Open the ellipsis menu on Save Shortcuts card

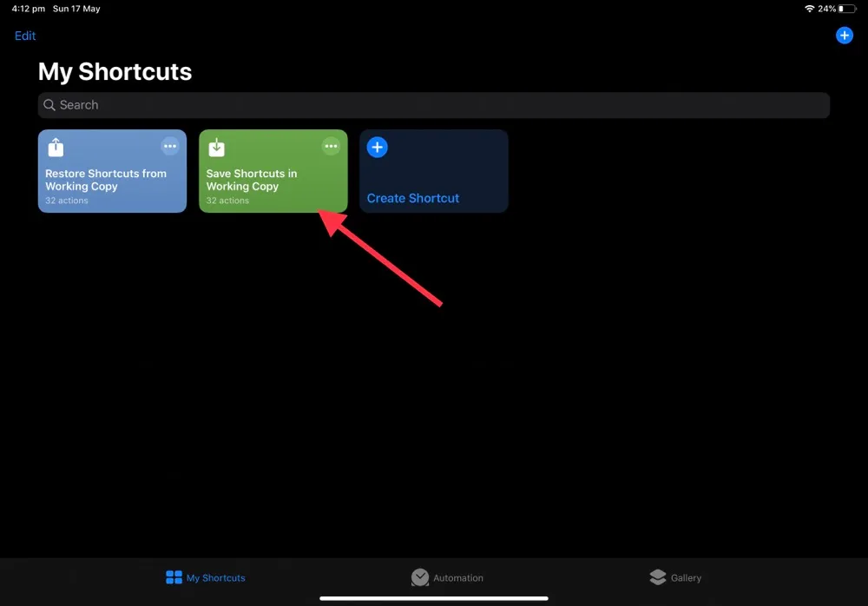[331, 146]
